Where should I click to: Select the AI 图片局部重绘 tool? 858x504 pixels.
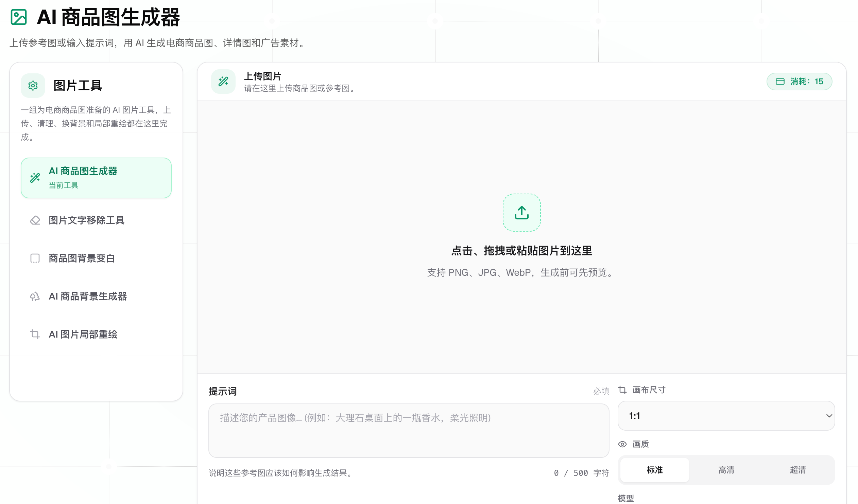coord(96,334)
